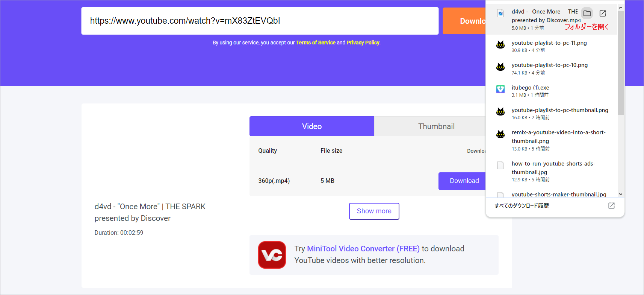This screenshot has width=644, height=295.
Task: Download the 360p(.mp4) 5 MB video
Action: 463,181
